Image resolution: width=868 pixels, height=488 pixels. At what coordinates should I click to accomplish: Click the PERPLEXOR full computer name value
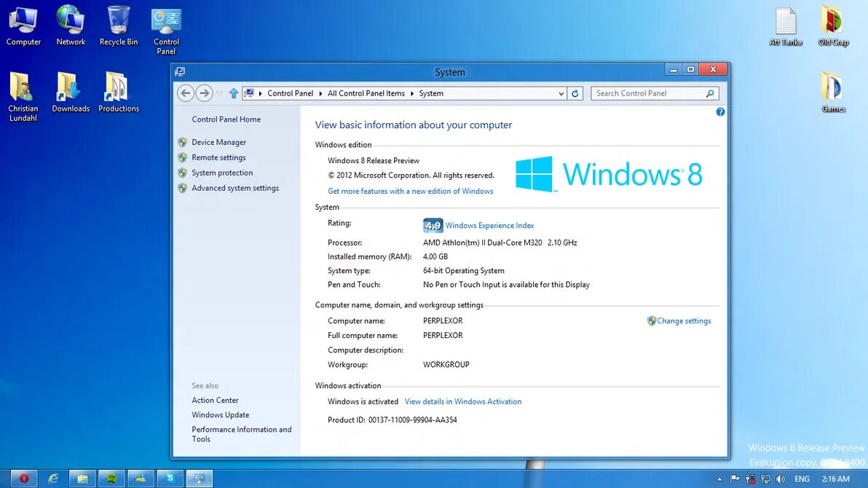[x=443, y=336]
